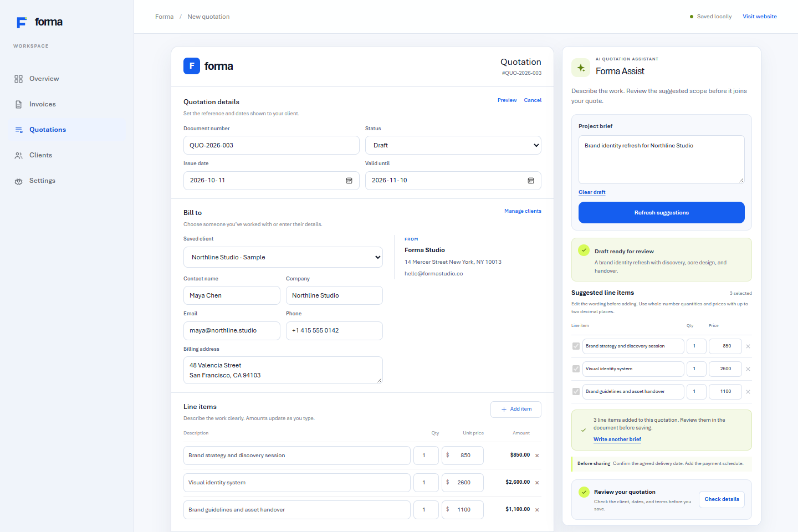This screenshot has width=798, height=532.
Task: Remove the Brand strategy line item
Action: pyautogui.click(x=537, y=456)
